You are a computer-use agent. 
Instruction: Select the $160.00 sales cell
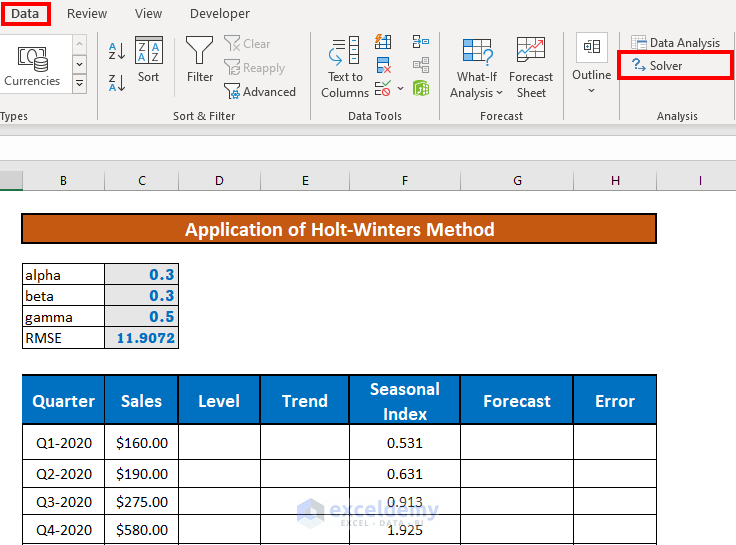(141, 442)
